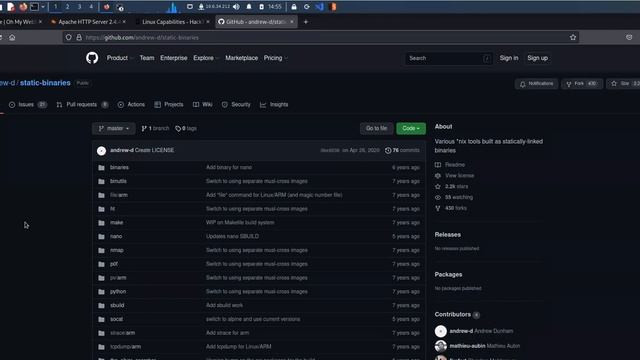
Task: Switch to the Projects tab
Action: tap(169, 104)
